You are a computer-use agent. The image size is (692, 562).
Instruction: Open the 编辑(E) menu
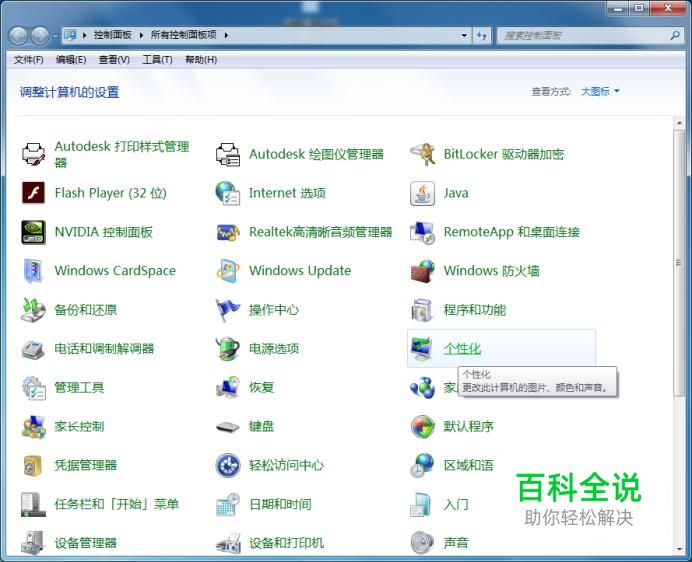tap(71, 60)
